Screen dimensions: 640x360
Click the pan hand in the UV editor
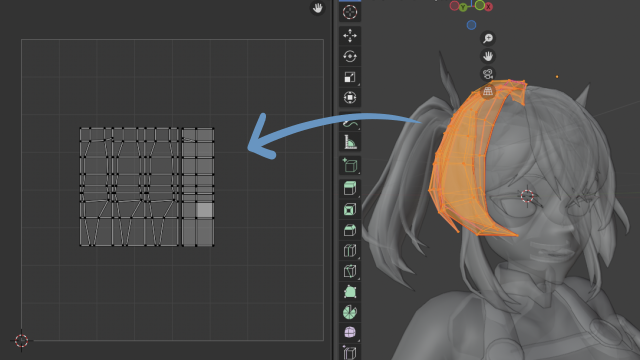318,8
